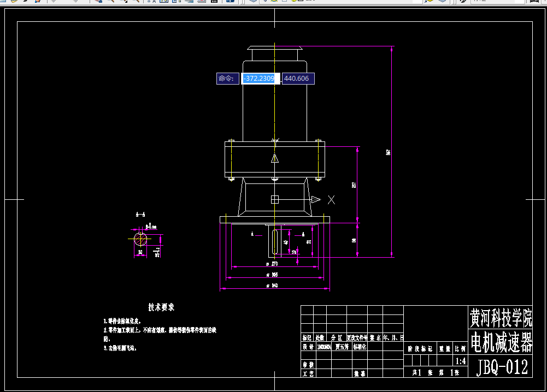Click the 重量 cell in title block
Screen dimensions: 547x392
click(445, 349)
